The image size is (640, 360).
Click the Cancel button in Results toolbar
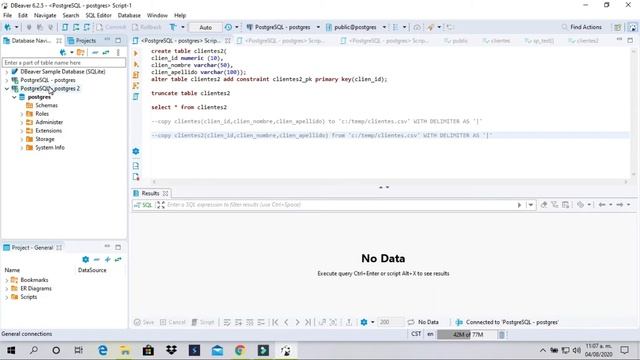click(x=173, y=322)
